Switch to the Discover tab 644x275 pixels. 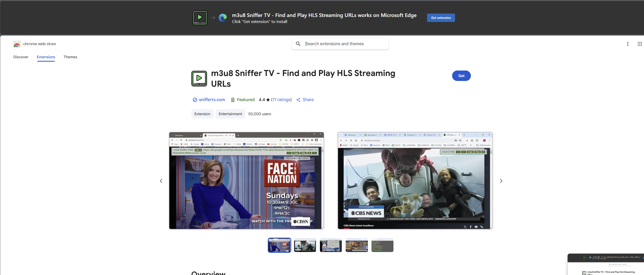21,57
